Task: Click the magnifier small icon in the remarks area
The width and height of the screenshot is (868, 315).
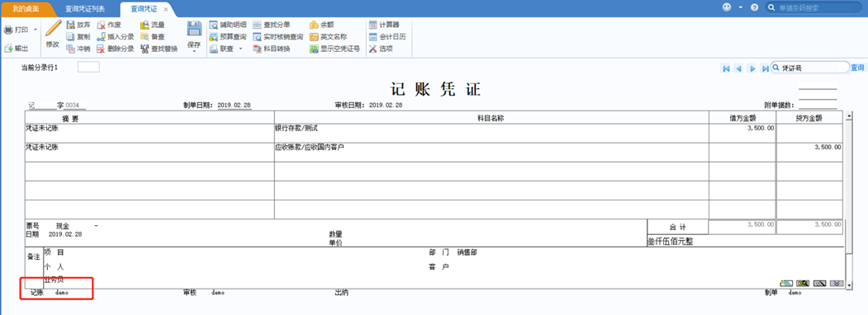Action: tap(803, 283)
